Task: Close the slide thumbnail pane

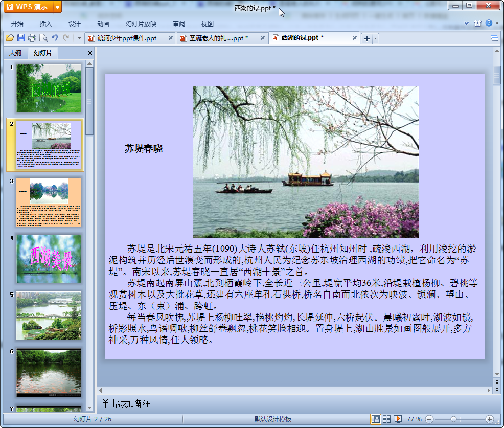Action: click(90, 53)
